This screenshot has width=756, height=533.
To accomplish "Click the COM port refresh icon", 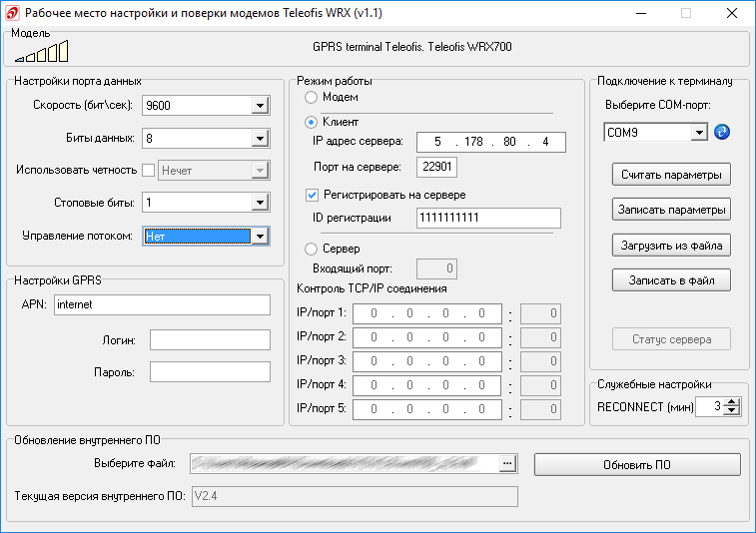I will tap(722, 132).
